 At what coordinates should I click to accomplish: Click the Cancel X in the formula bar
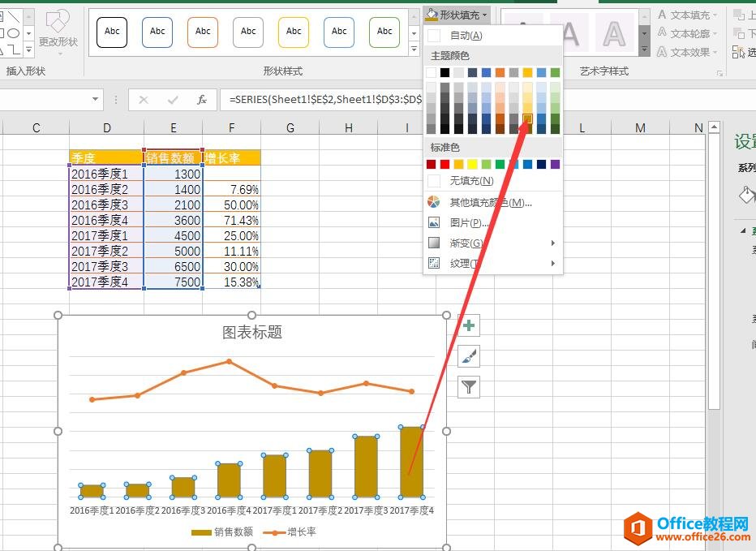click(143, 100)
